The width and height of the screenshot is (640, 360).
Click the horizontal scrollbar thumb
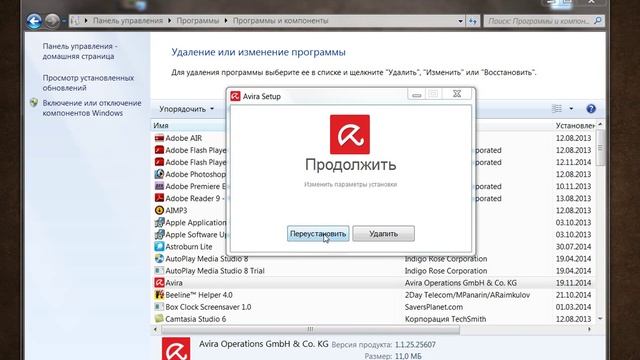310,329
